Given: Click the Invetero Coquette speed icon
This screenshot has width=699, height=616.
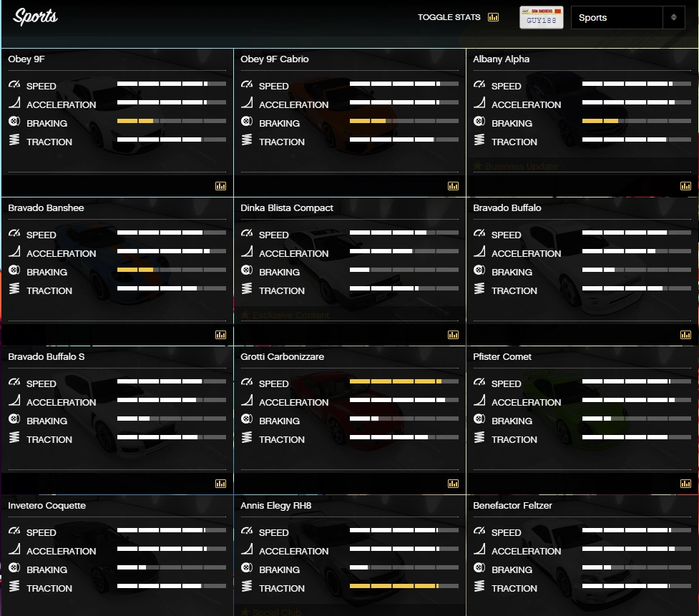Looking at the screenshot, I should tap(14, 530).
